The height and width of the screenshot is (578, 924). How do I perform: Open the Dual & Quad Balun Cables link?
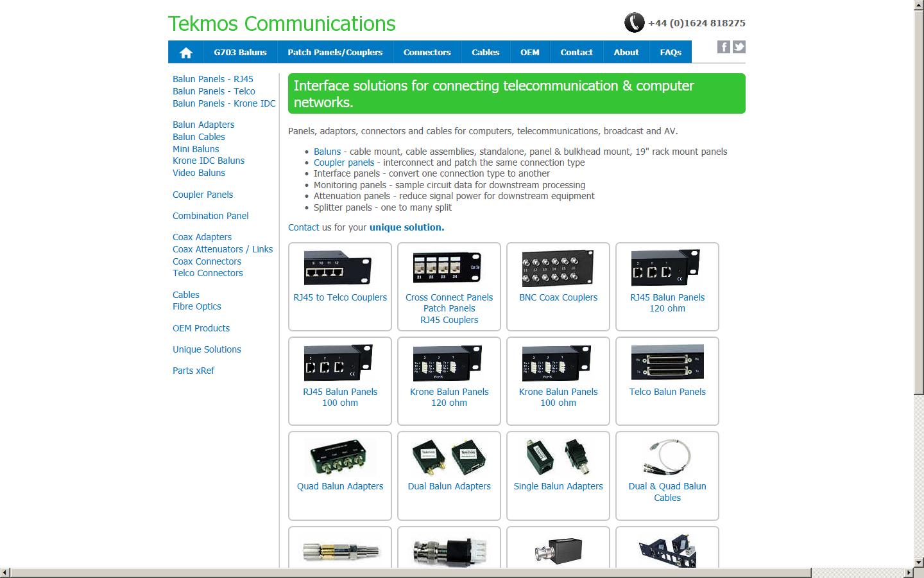[x=667, y=492]
